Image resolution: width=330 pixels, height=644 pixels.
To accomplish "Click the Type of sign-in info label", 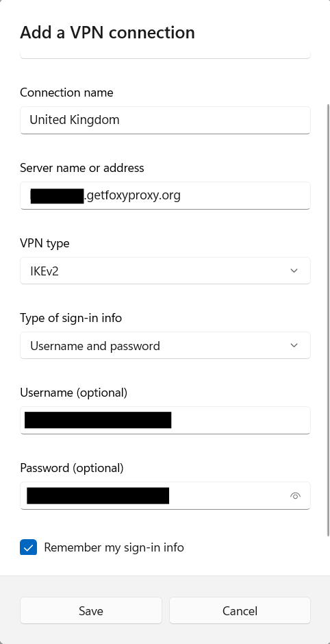I will coord(71,318).
